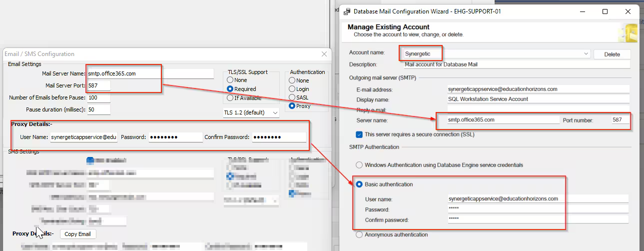Select Required TLS/SSL Support option
The width and height of the screenshot is (644, 251).
pos(230,89)
